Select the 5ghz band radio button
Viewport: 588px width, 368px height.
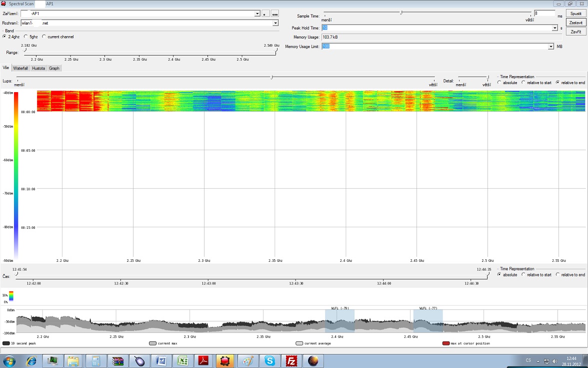click(26, 37)
